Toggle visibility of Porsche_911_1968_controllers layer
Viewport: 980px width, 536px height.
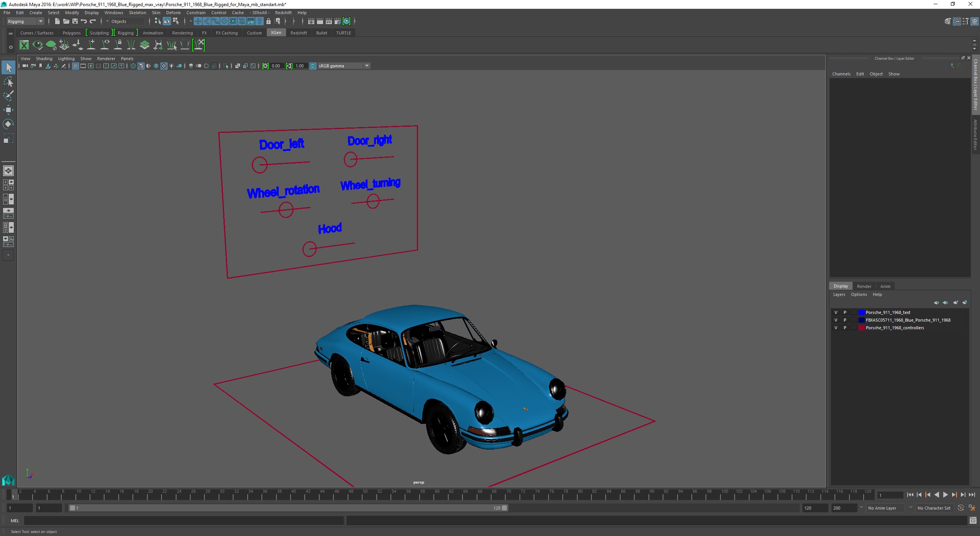coord(835,327)
